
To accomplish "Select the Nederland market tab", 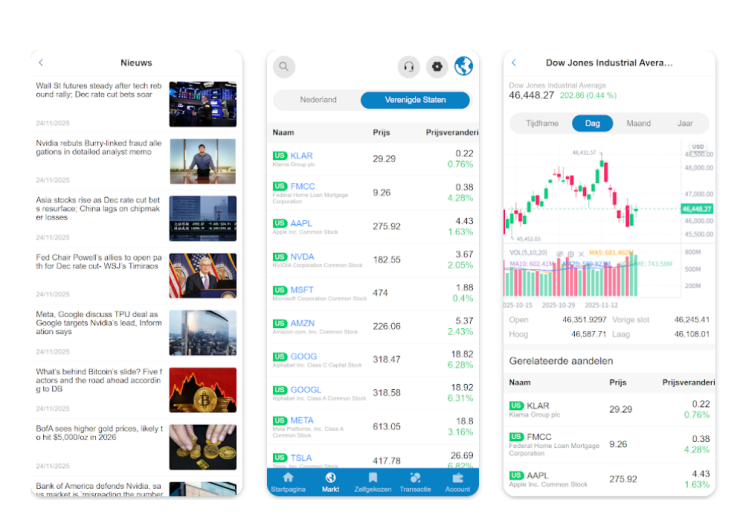I will click(318, 100).
